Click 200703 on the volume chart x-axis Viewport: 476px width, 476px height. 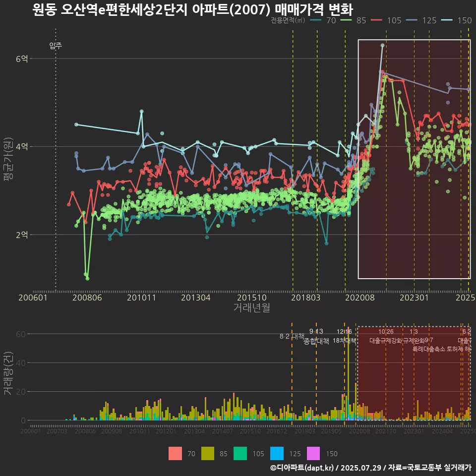pos(57,431)
